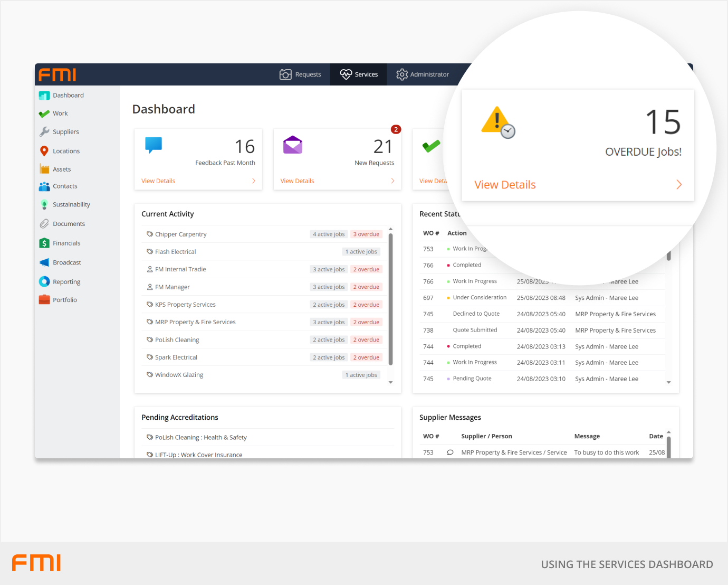Click the overdue jobs warning icon
This screenshot has width=728, height=585.
coord(497,122)
